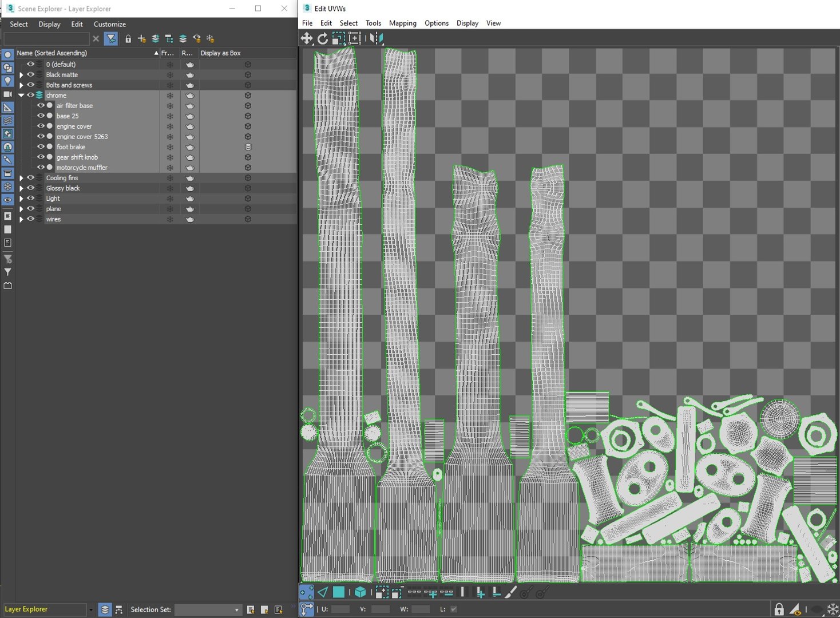This screenshot has width=840, height=618.
Task: Click the funnel filter icon in Scene Explorer toolbar
Action: (x=111, y=39)
